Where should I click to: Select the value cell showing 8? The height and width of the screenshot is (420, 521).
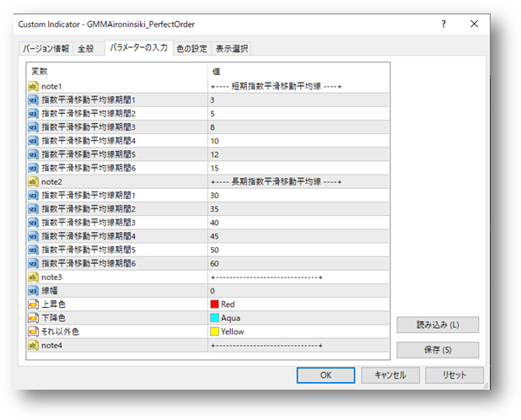(298, 127)
